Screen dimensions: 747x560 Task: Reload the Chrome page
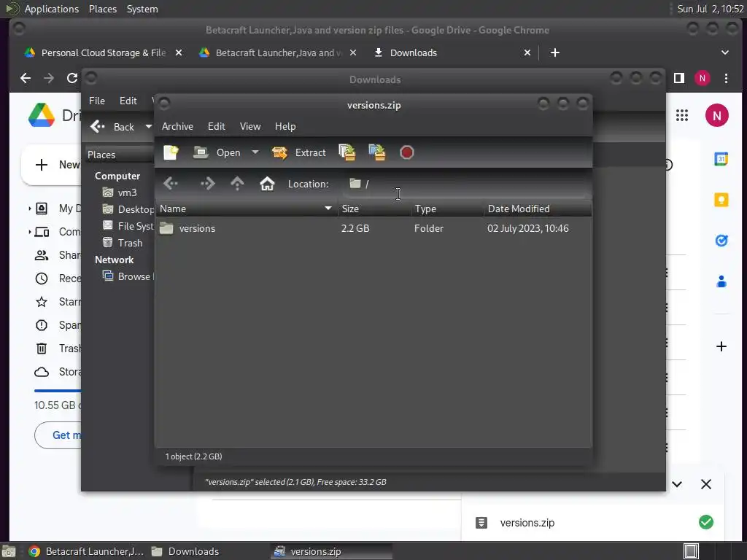(71, 78)
